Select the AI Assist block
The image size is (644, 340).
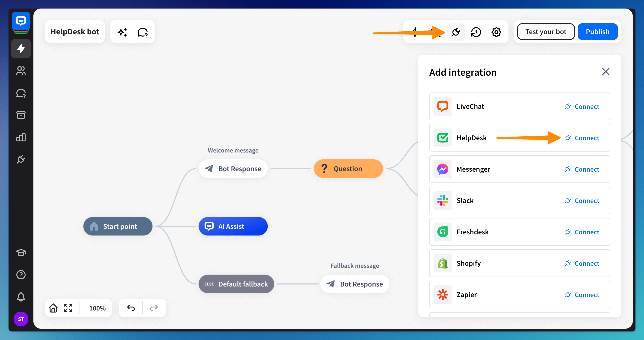pyautogui.click(x=233, y=227)
